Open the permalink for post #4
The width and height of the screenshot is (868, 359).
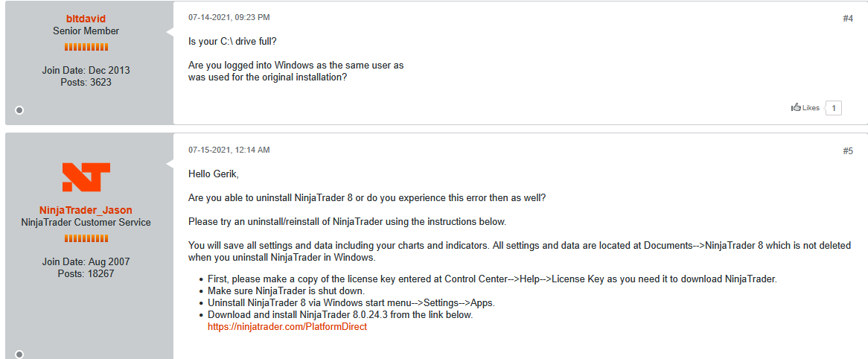tap(847, 18)
